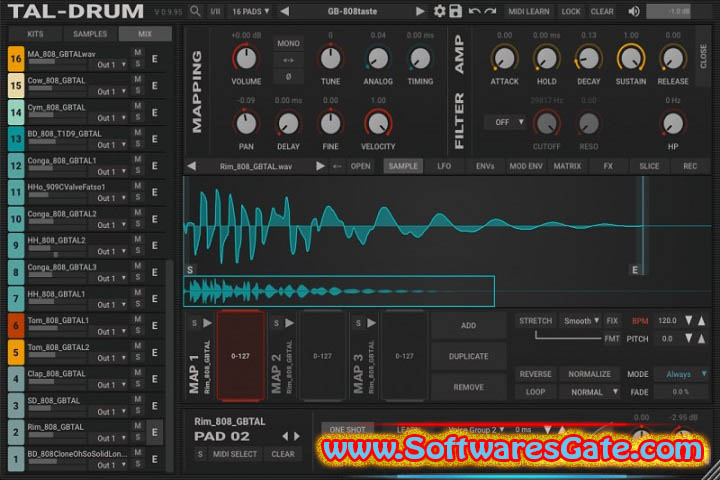This screenshot has width=720, height=480.
Task: Click the speaker volume icon
Action: [634, 11]
